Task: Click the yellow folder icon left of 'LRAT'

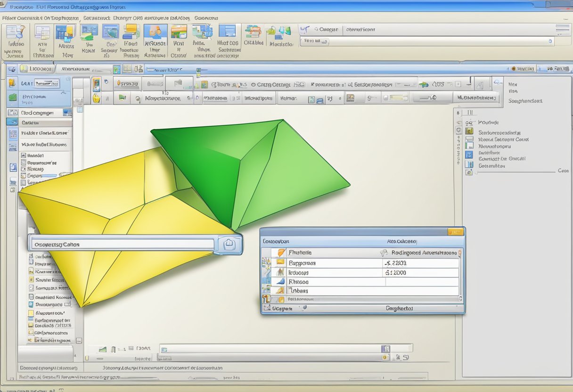Action: [13, 83]
